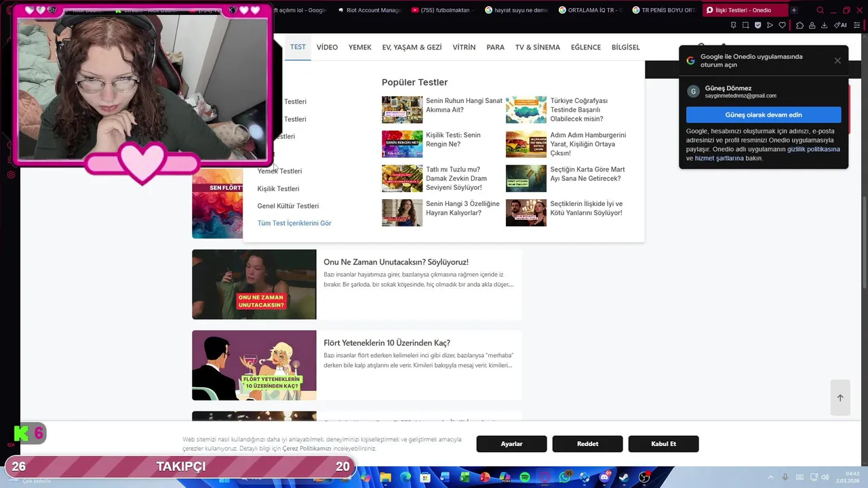868x488 pixels.
Task: Open Flört Yeteneklerin 10 Üzerinden Kaç article
Action: (x=387, y=343)
